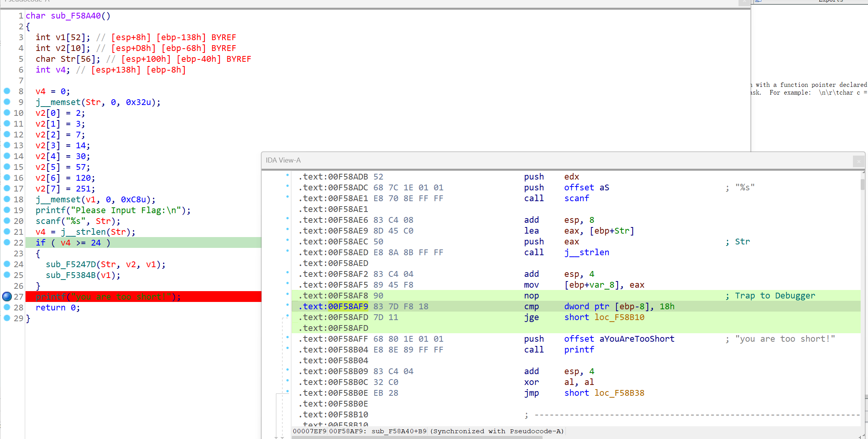868x439 pixels.
Task: Switch to the Exports tab
Action: [830, 1]
